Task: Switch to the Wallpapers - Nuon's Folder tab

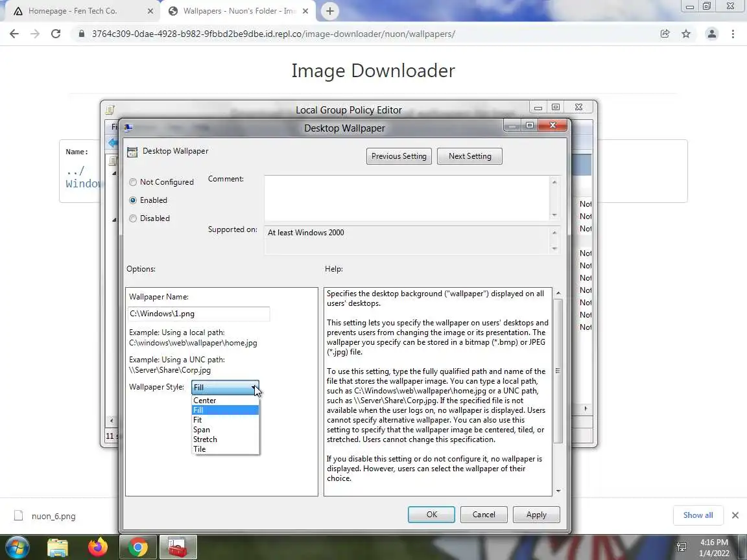Action: pyautogui.click(x=238, y=11)
